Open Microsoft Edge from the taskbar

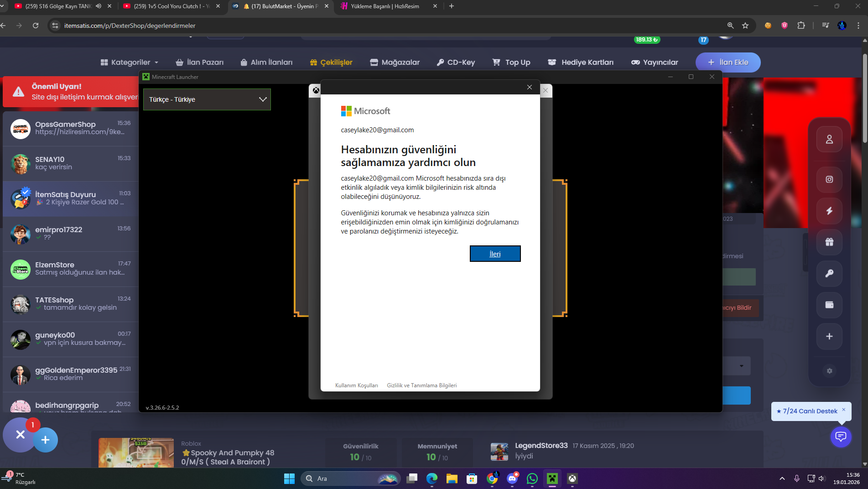[431, 479]
